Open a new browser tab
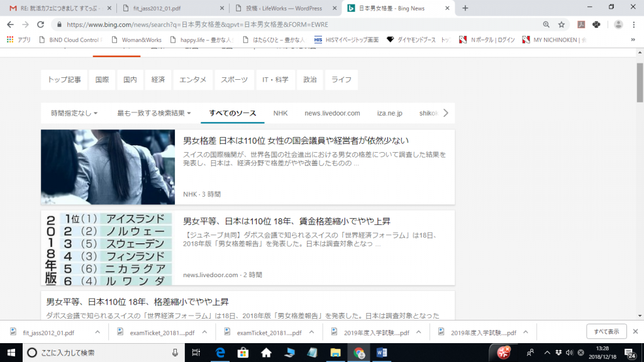 click(x=465, y=8)
